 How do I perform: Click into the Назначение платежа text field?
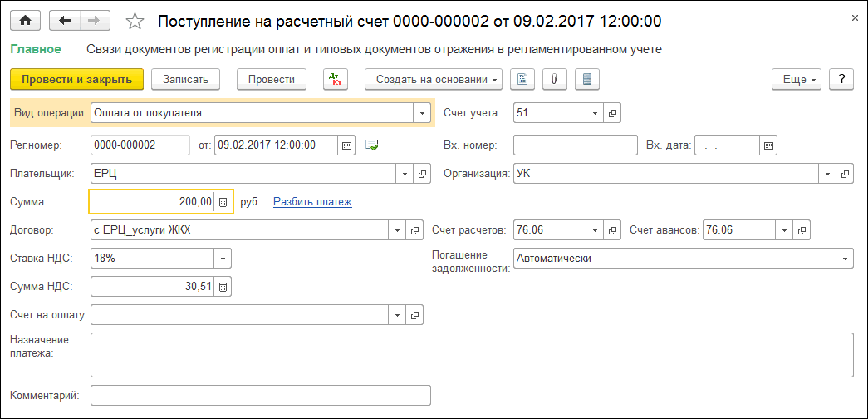pyautogui.click(x=471, y=355)
